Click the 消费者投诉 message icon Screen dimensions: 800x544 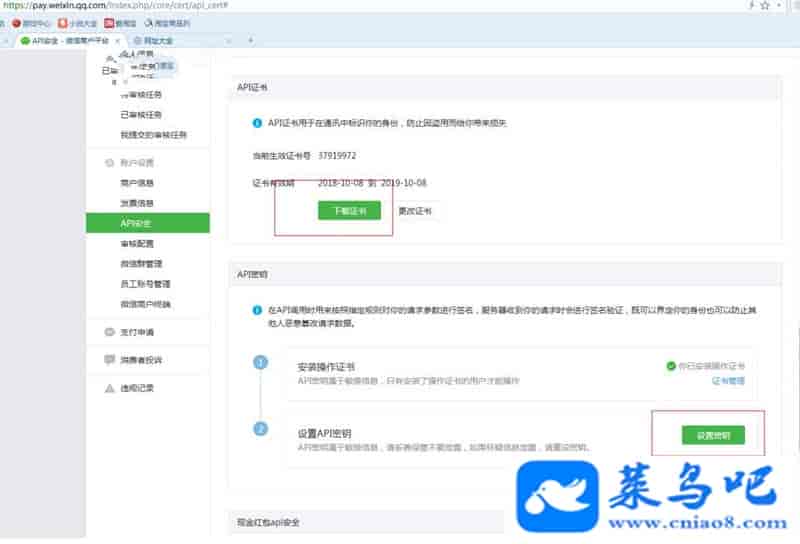[x=110, y=359]
